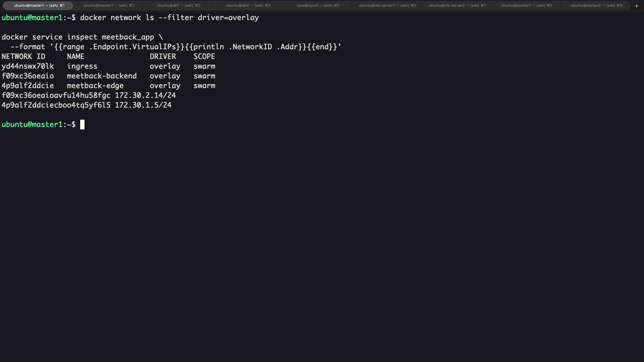Go to the ubuntu@worker2 tab
Screen dimensions: 644x362
tap(596, 5)
